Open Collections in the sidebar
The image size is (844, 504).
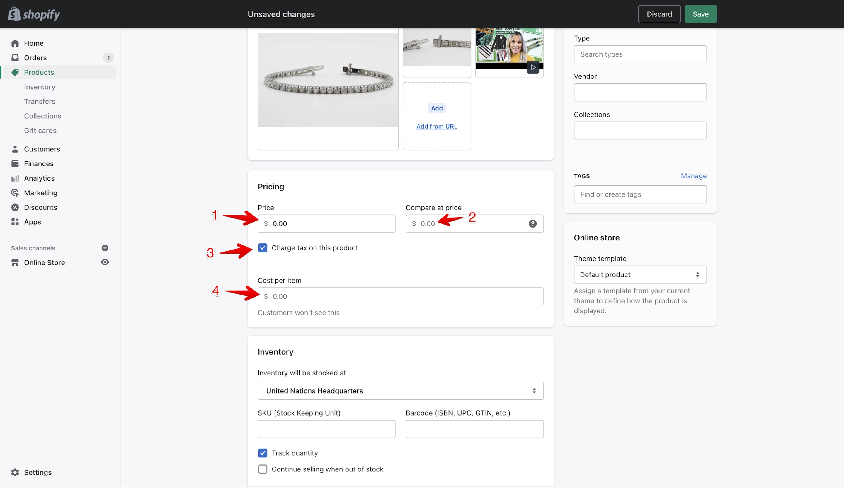(x=42, y=116)
